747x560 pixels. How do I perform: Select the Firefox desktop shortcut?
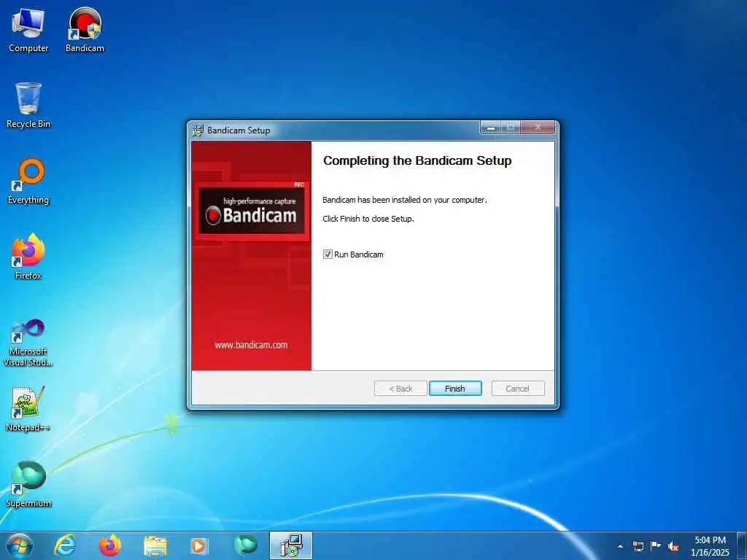[28, 257]
